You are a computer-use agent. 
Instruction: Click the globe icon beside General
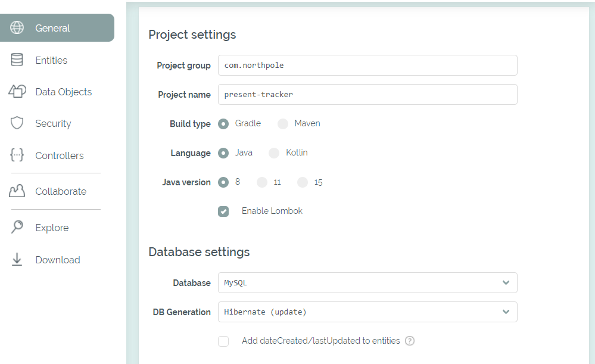pos(17,28)
